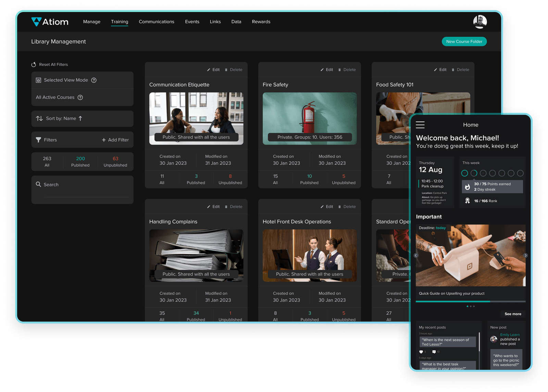This screenshot has height=392, width=548.
Task: Click the Reset All Filters icon
Action: (x=34, y=64)
